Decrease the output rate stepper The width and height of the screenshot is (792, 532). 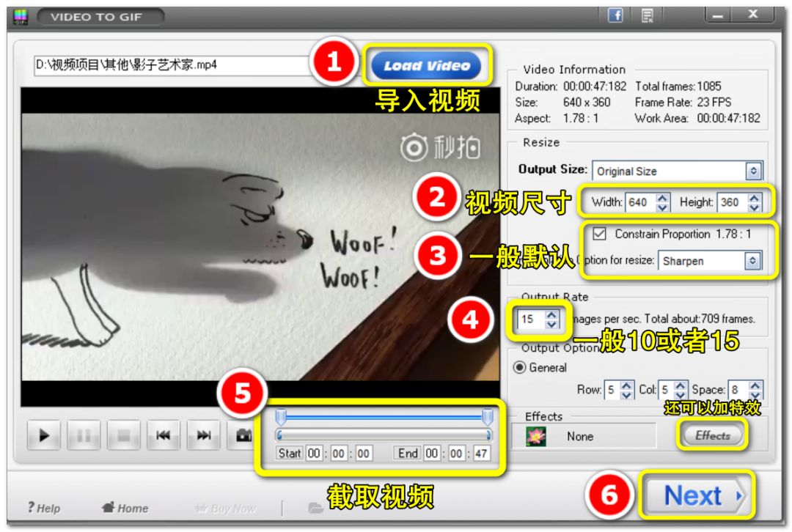(x=551, y=324)
